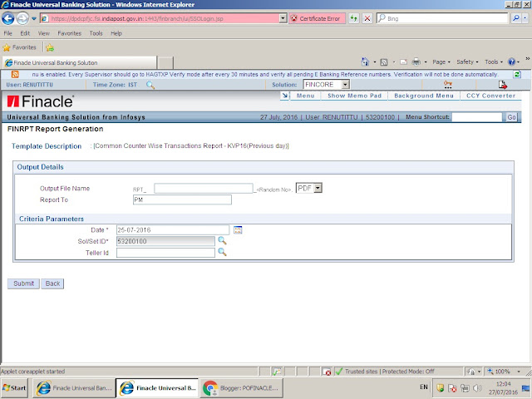Open the Edit menu
This screenshot has height=399, width=532.
click(x=25, y=33)
